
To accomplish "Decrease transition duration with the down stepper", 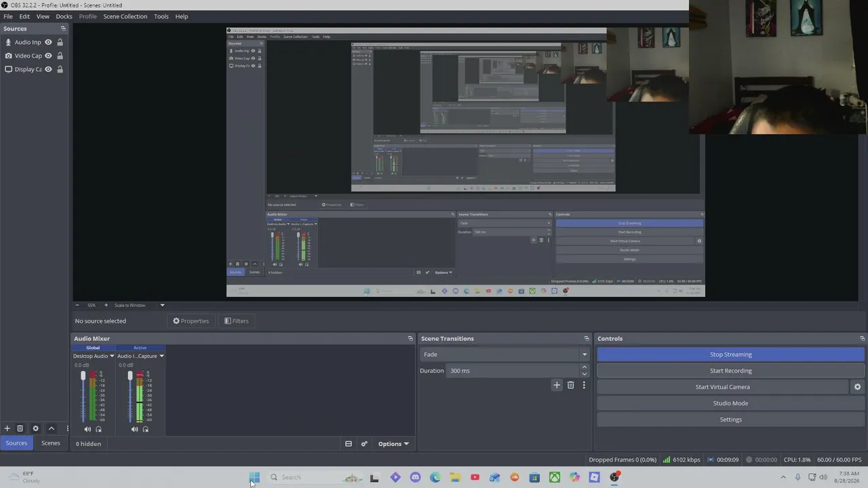I will (585, 374).
